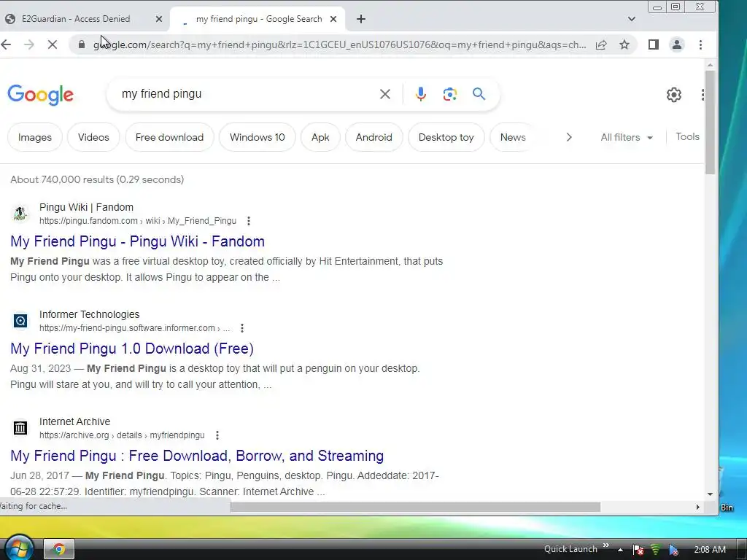The width and height of the screenshot is (747, 560).
Task: Open the Chrome profile avatar icon
Action: coord(676,44)
